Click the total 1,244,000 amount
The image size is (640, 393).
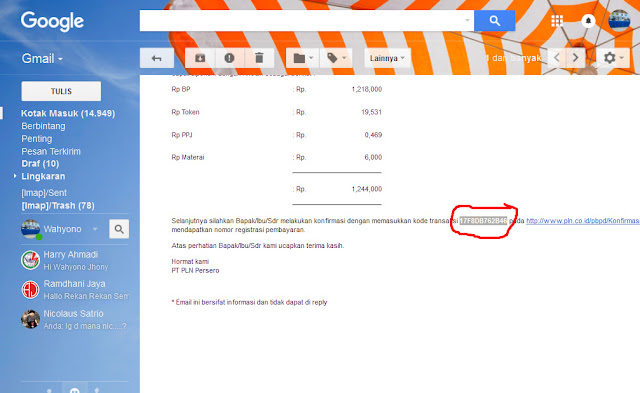[367, 189]
